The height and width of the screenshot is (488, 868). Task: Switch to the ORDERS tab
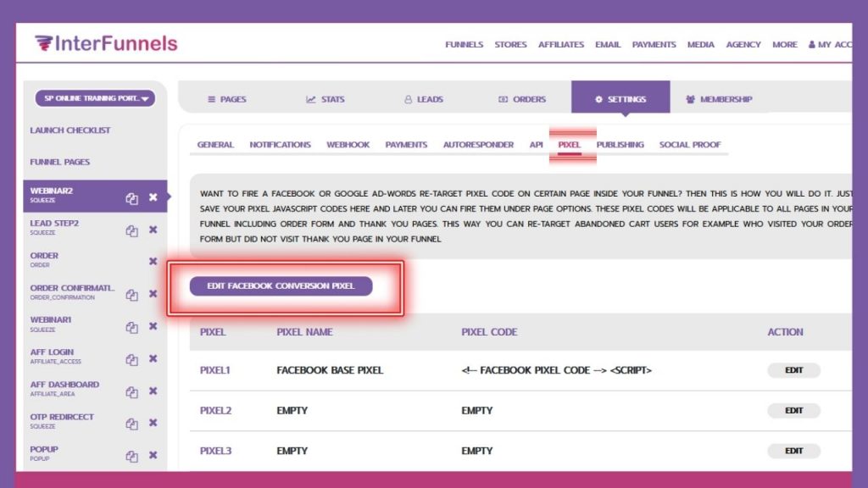[522, 99]
